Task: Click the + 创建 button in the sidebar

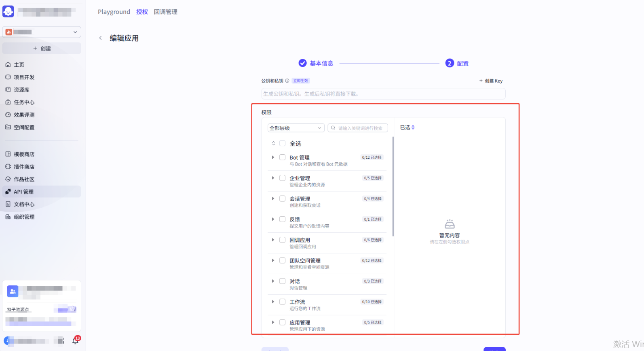Action: (42, 49)
